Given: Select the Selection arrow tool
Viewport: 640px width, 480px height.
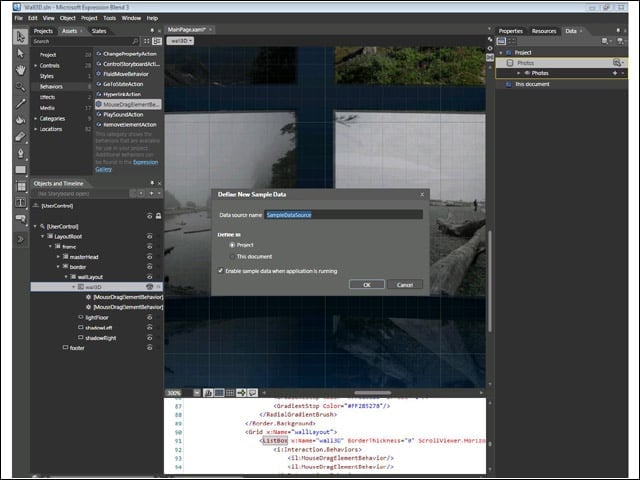Looking at the screenshot, I should (x=20, y=37).
